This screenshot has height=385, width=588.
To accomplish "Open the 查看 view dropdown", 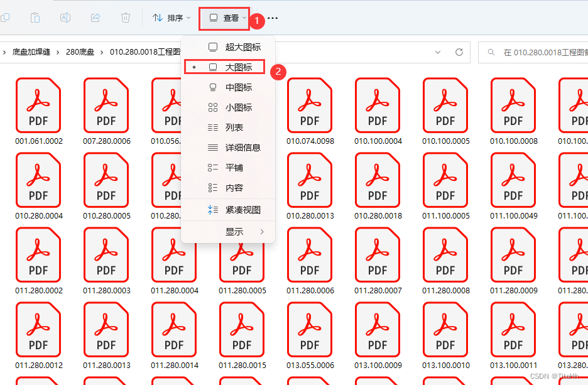I will [225, 18].
